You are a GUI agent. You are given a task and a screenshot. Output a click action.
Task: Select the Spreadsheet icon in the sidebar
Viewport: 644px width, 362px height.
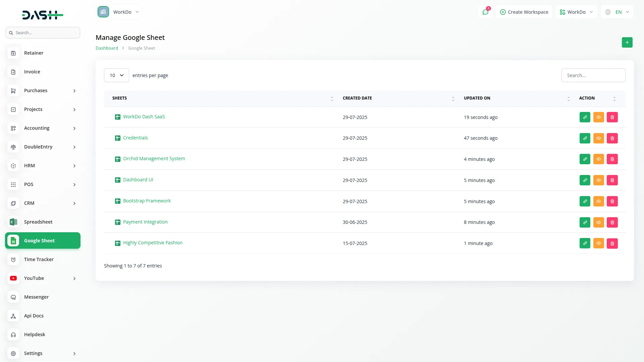click(x=13, y=222)
